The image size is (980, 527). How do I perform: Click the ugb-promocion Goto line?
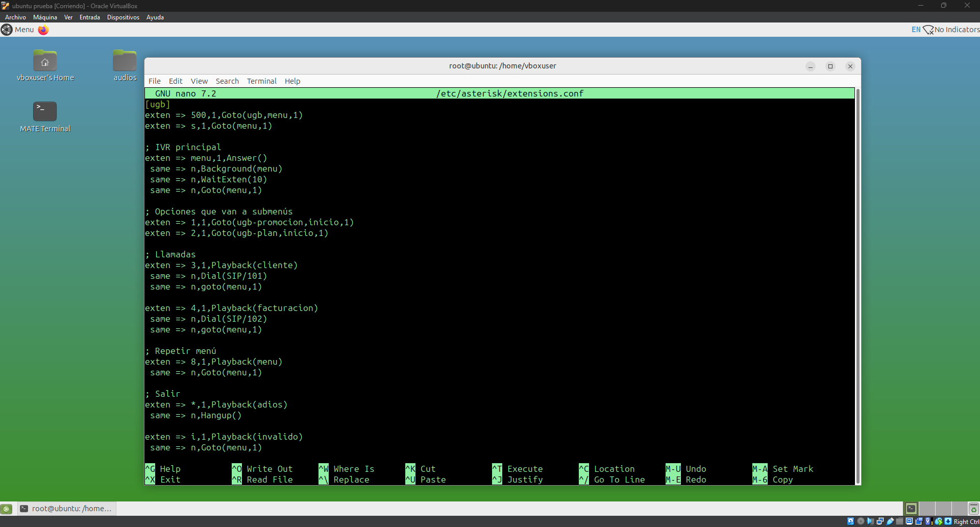(x=250, y=222)
